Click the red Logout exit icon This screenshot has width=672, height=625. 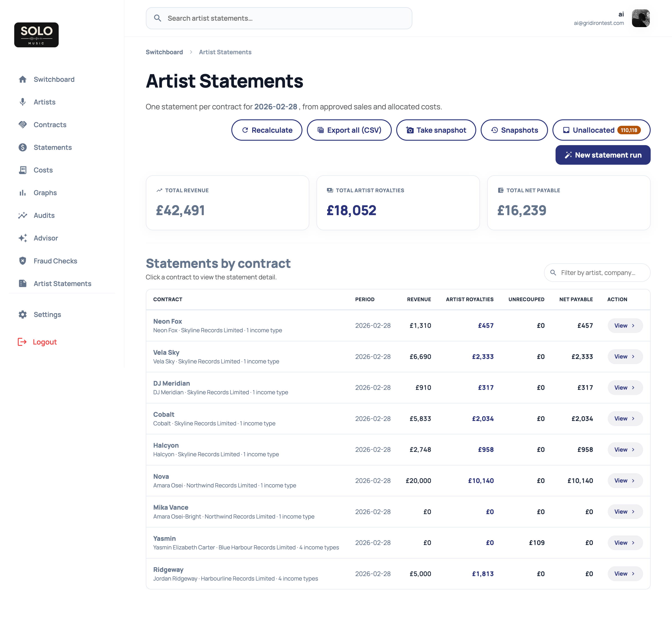[22, 342]
